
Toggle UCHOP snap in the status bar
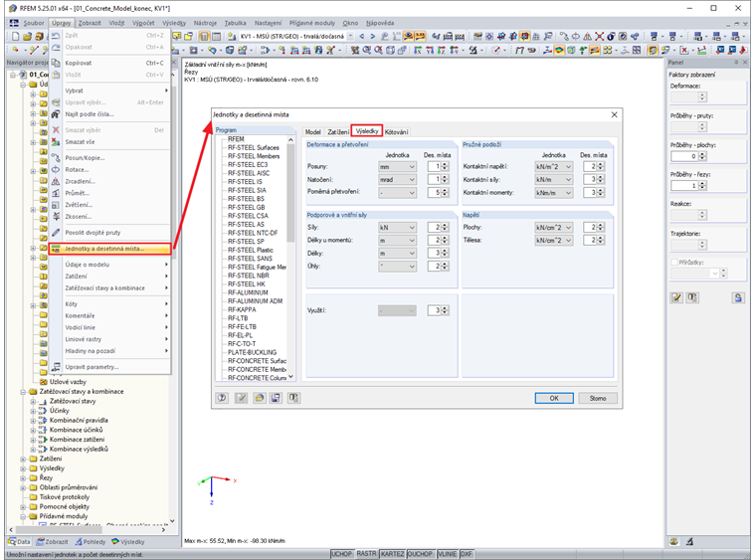point(341,554)
